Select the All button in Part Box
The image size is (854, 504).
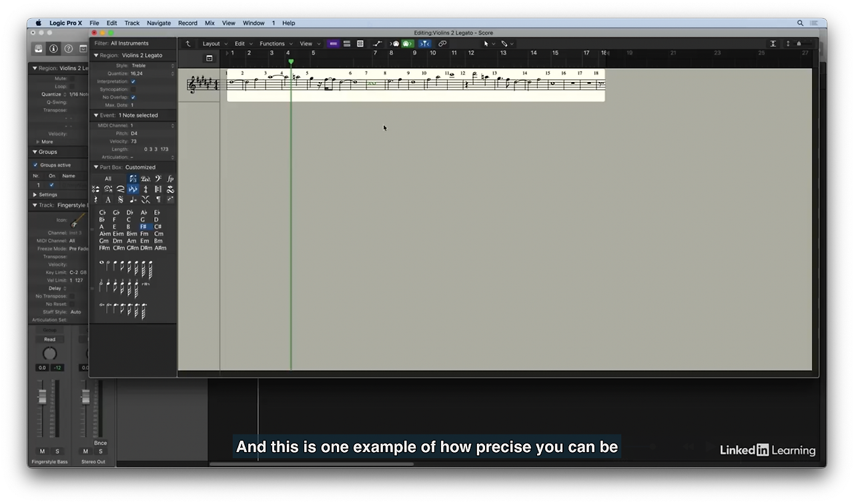[108, 179]
